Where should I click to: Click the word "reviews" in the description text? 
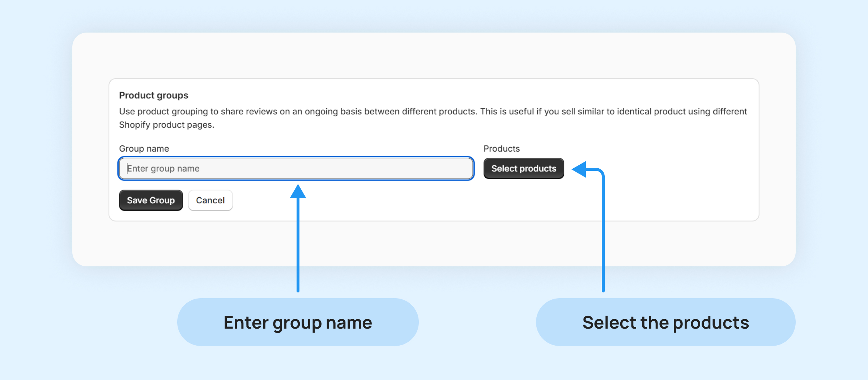coord(261,111)
